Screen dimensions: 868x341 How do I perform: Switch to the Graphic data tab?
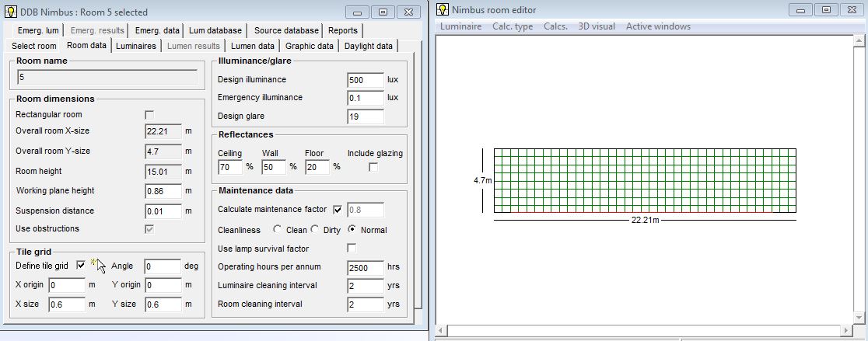tap(310, 46)
